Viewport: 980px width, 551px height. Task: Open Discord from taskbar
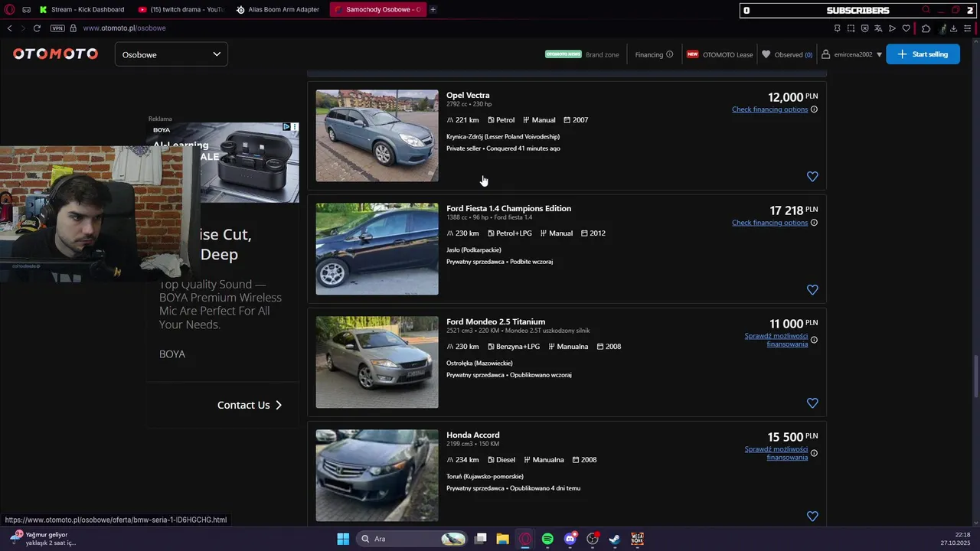pyautogui.click(x=570, y=539)
